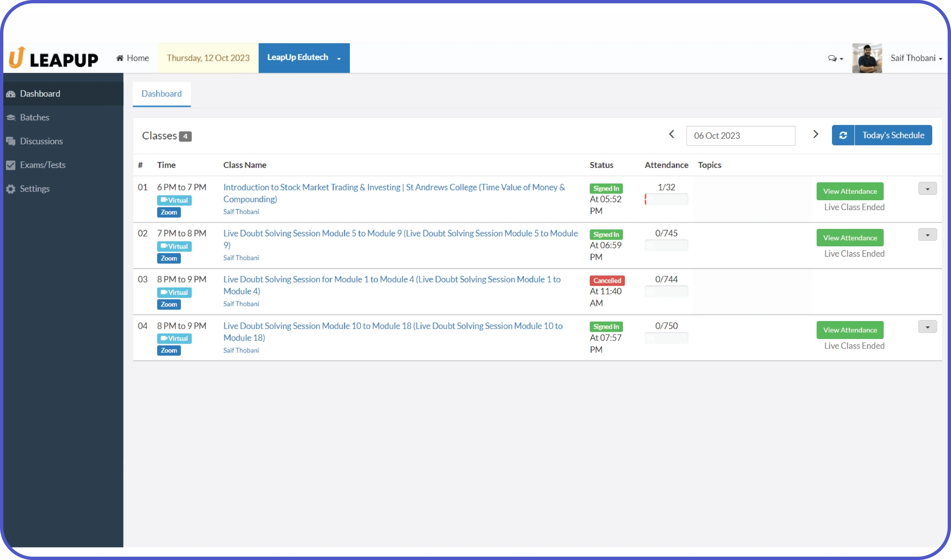Expand options dropdown for class 04
The width and height of the screenshot is (951, 560).
point(927,327)
